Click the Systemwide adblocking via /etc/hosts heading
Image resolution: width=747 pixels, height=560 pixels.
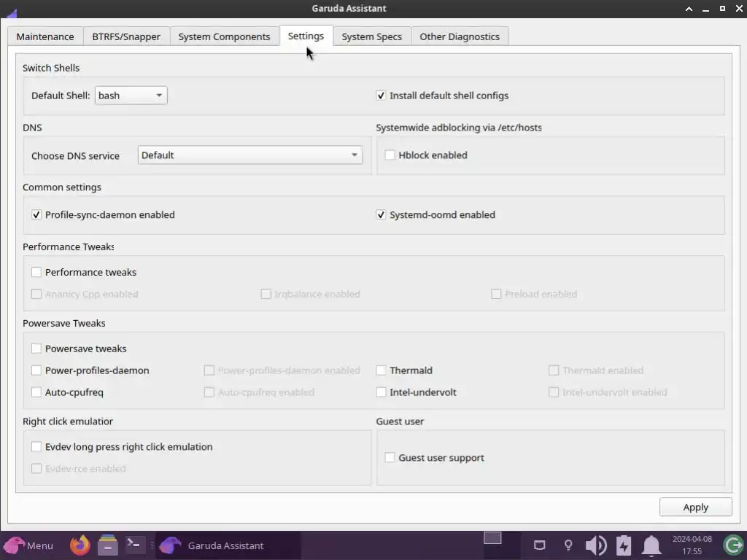coord(459,128)
